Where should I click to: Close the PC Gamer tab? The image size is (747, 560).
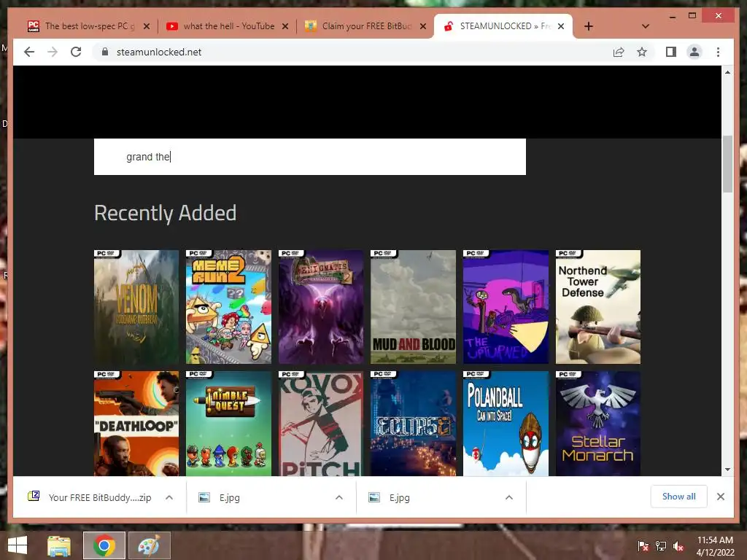[x=147, y=26]
